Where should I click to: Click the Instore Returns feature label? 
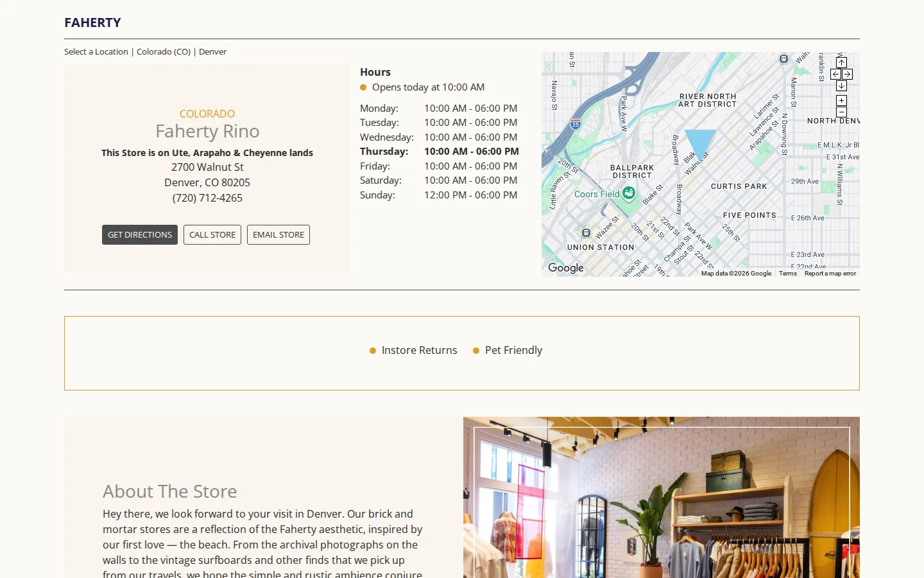(x=420, y=350)
